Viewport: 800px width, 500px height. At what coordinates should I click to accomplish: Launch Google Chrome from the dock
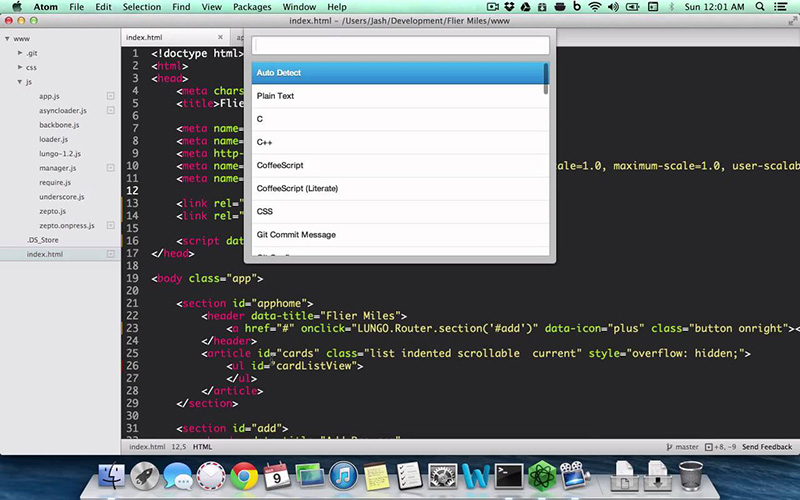click(243, 476)
